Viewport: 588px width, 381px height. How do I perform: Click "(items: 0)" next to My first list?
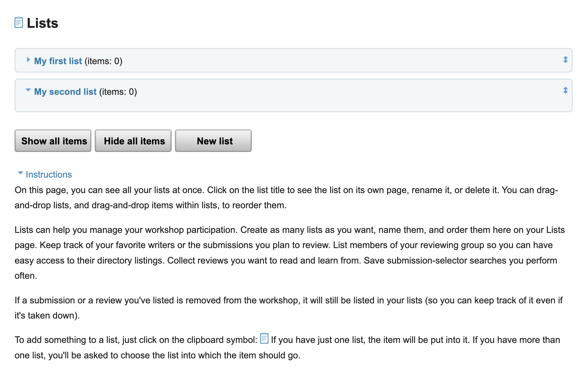(x=103, y=61)
